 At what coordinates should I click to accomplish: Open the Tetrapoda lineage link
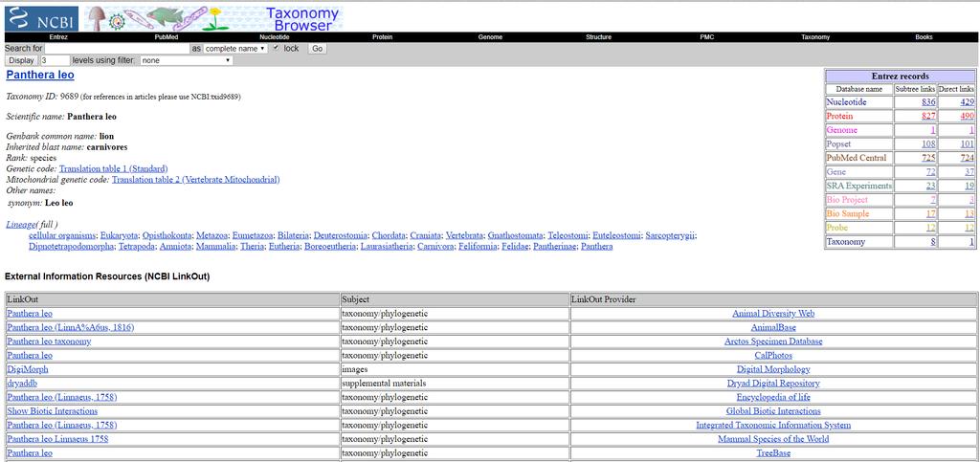point(137,247)
